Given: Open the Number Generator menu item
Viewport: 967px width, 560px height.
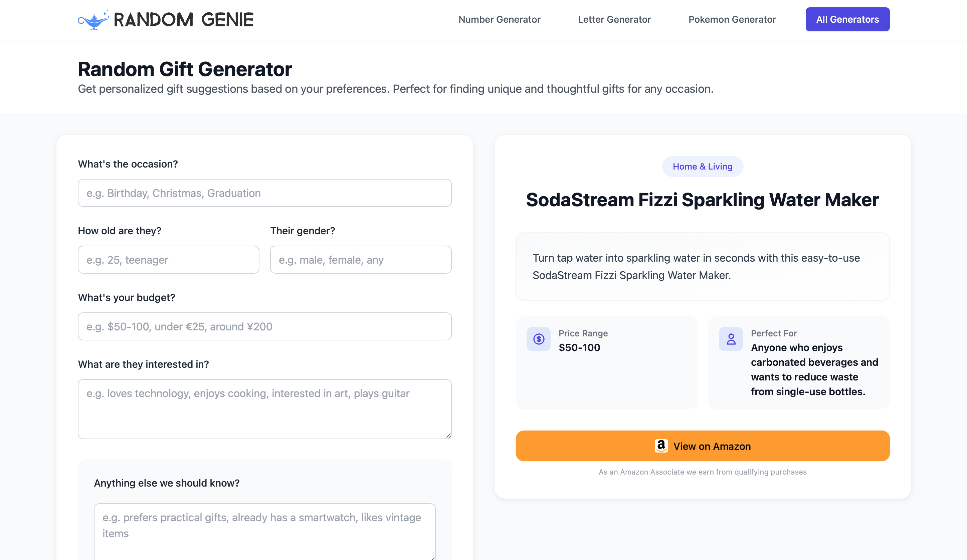Looking at the screenshot, I should pyautogui.click(x=499, y=20).
